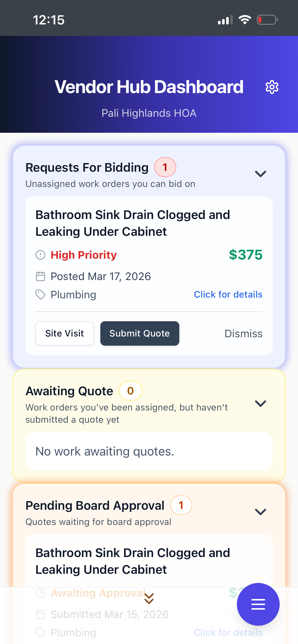Tap the cellular signal strength icon
Viewport: 298px width, 644px height.
click(225, 20)
